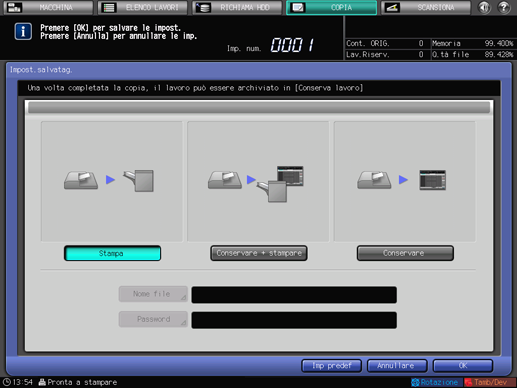This screenshot has width=517, height=388.
Task: Click the ELENCO LAVORI list icon
Action: [x=109, y=7]
